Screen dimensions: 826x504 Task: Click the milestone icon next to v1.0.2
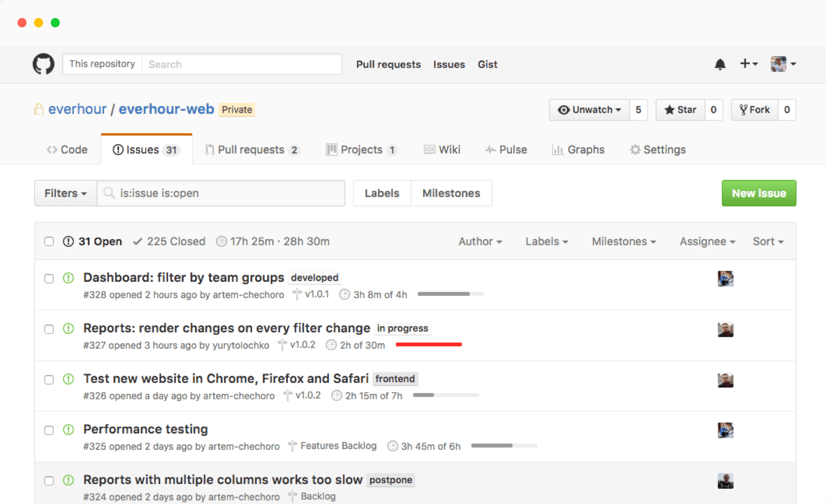tap(282, 344)
